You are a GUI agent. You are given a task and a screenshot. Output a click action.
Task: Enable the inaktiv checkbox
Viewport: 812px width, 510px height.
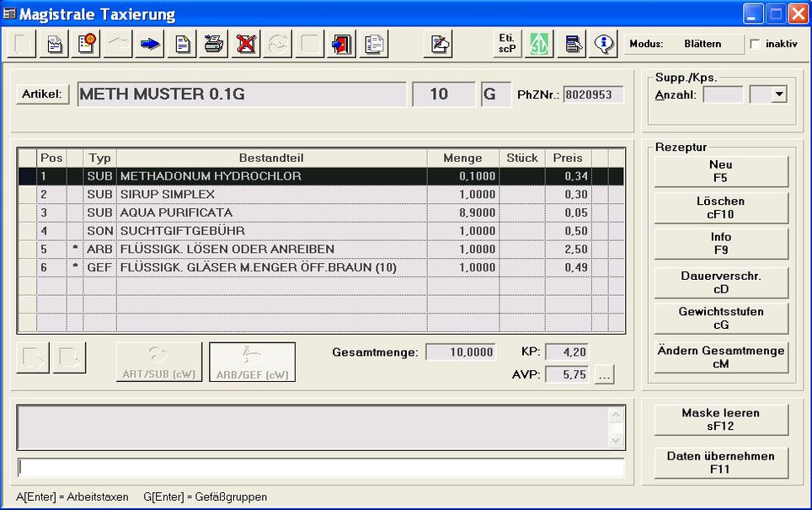tap(755, 44)
